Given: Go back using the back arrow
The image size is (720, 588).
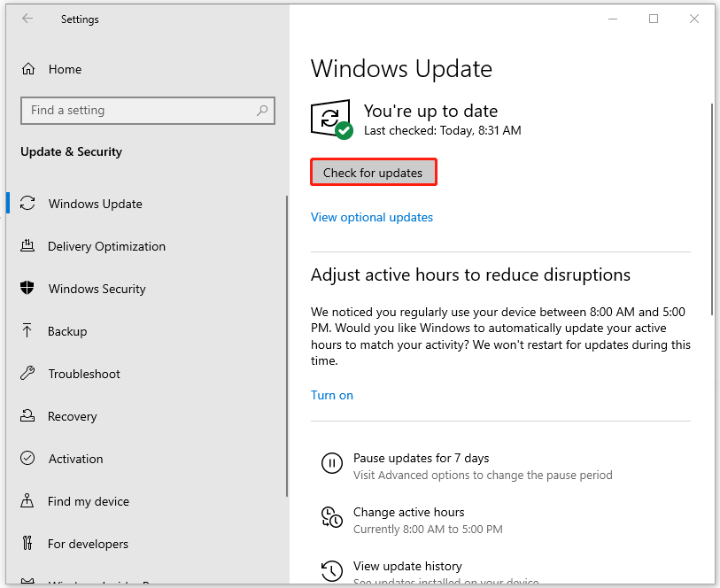Looking at the screenshot, I should [x=27, y=19].
